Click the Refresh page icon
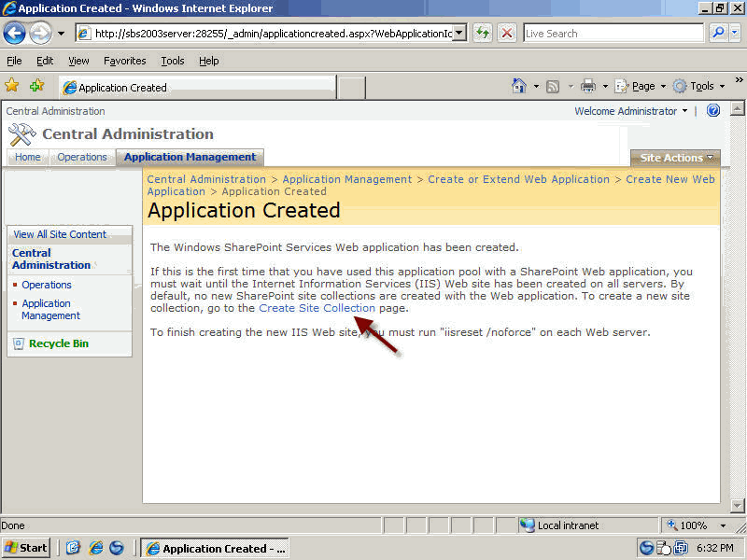The height and width of the screenshot is (560, 747). click(x=483, y=34)
